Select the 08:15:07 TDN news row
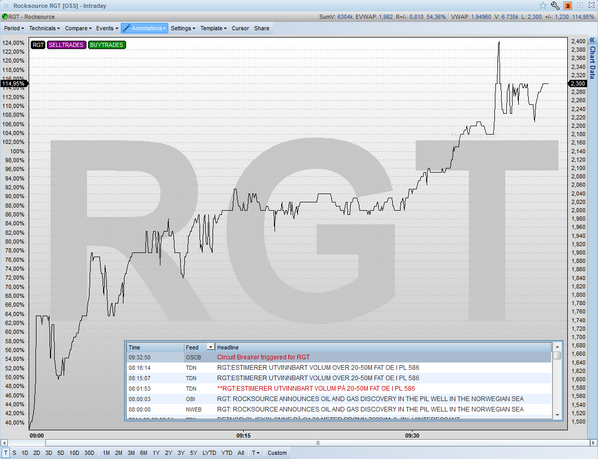The height and width of the screenshot is (459, 598). 339,378
